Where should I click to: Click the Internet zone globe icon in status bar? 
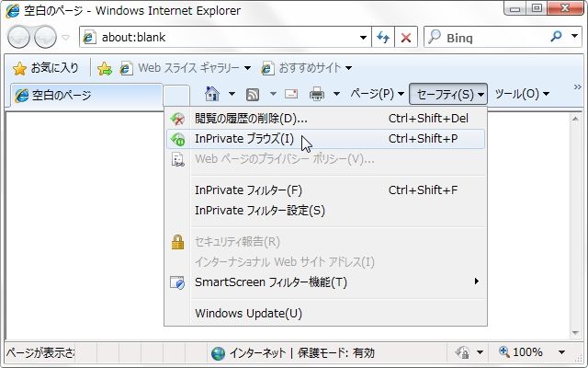(x=218, y=353)
